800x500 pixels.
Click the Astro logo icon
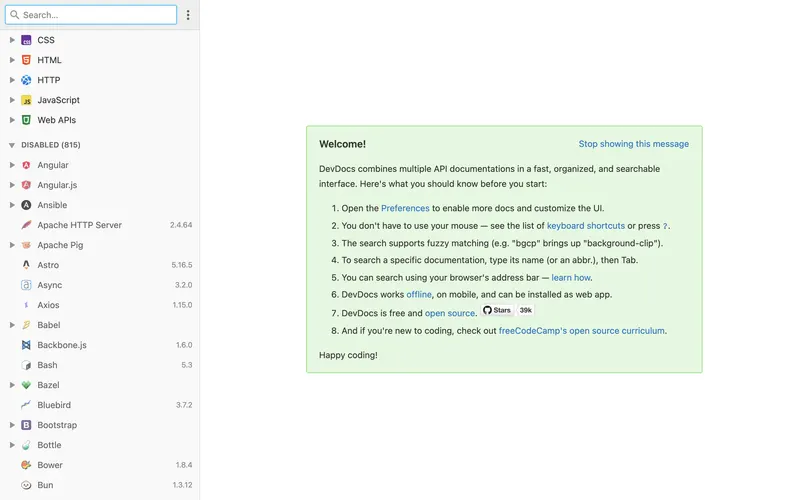(x=26, y=265)
